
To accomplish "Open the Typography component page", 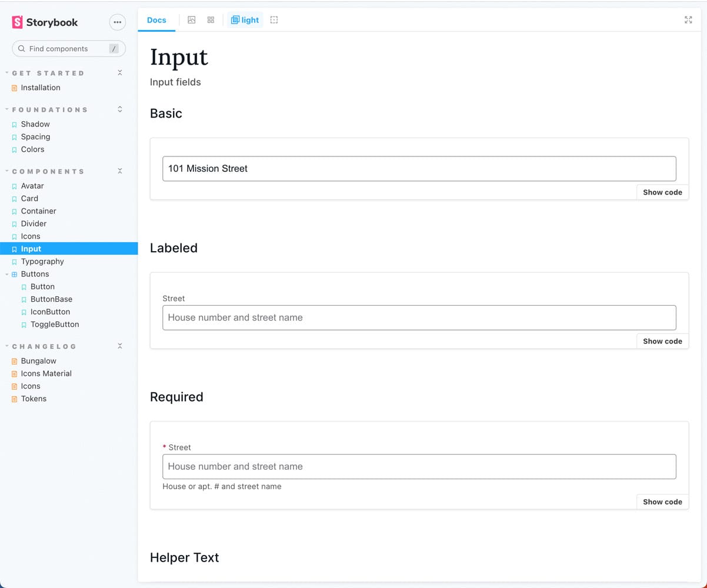I will coord(42,262).
